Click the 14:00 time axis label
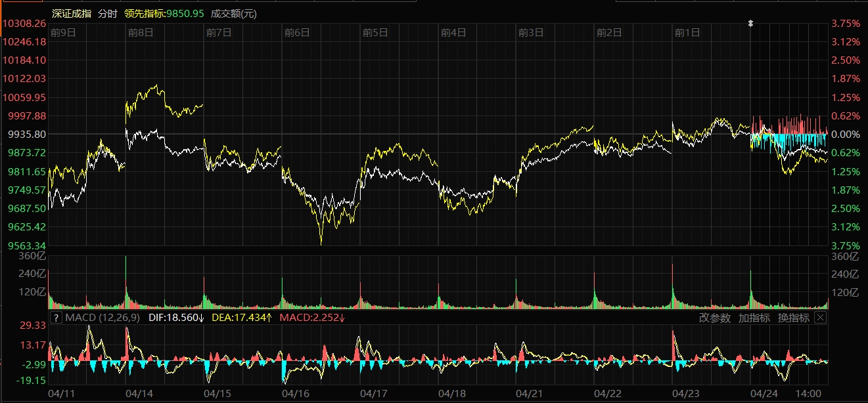Screen dimensions: 868x403 [808, 394]
